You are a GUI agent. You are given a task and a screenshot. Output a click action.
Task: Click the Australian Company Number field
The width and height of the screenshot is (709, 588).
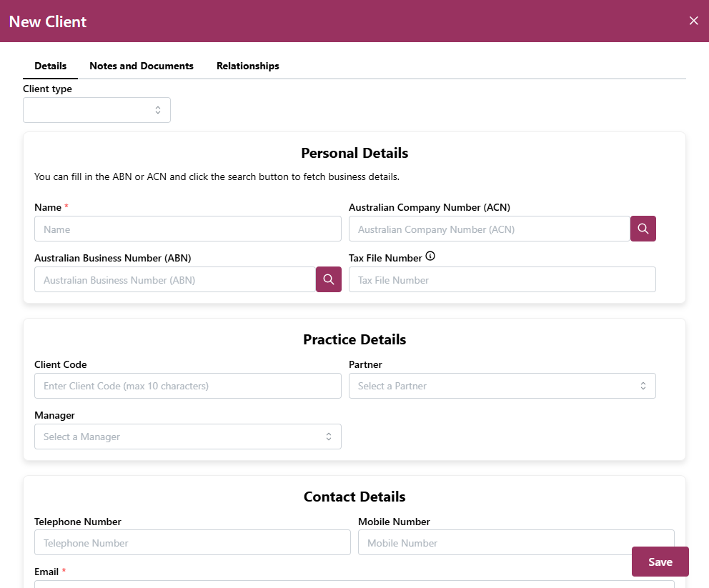click(x=489, y=229)
